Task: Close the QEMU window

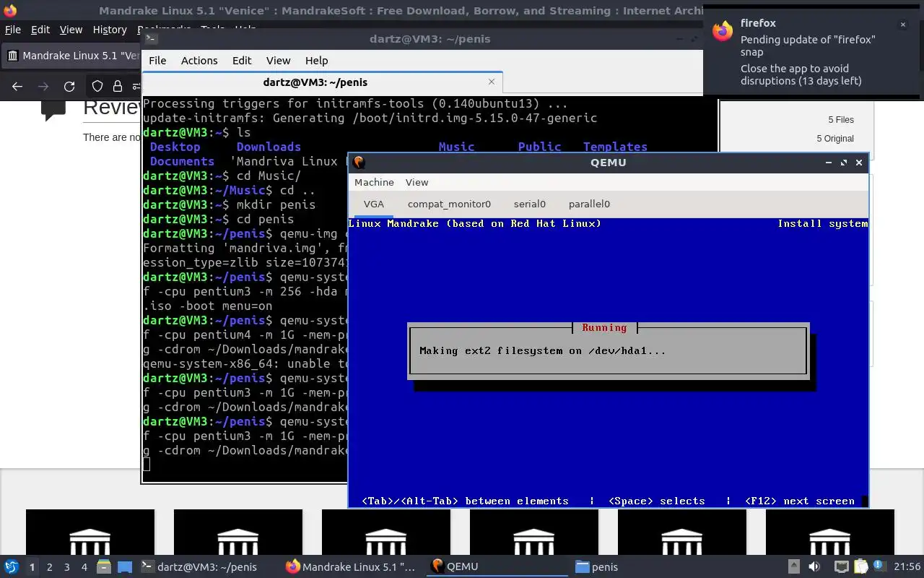Action: coord(859,163)
